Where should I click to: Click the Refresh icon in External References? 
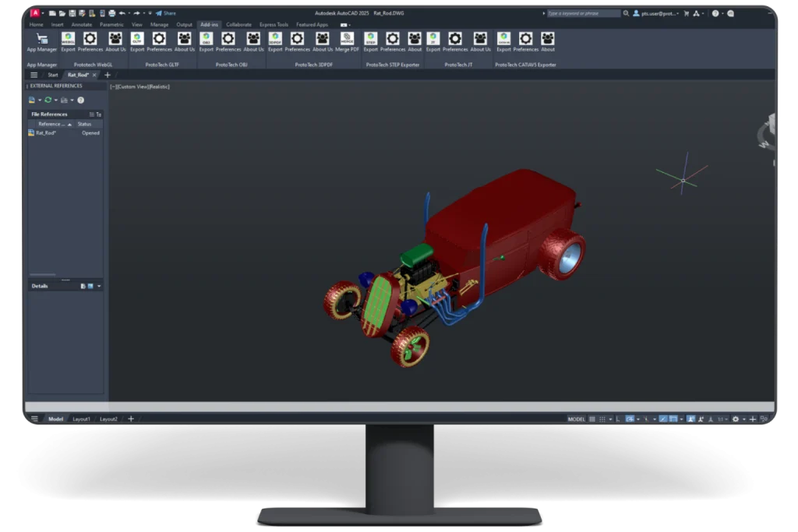coord(48,100)
